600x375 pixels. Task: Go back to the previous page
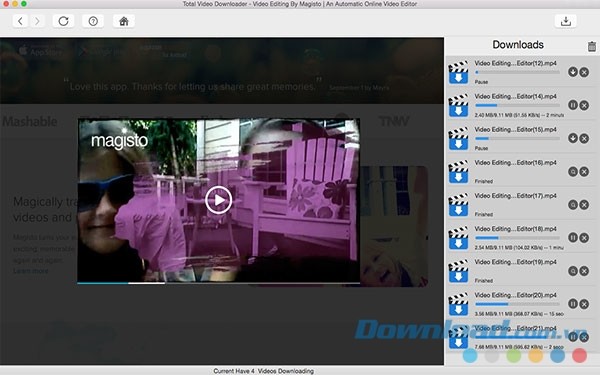coord(20,21)
